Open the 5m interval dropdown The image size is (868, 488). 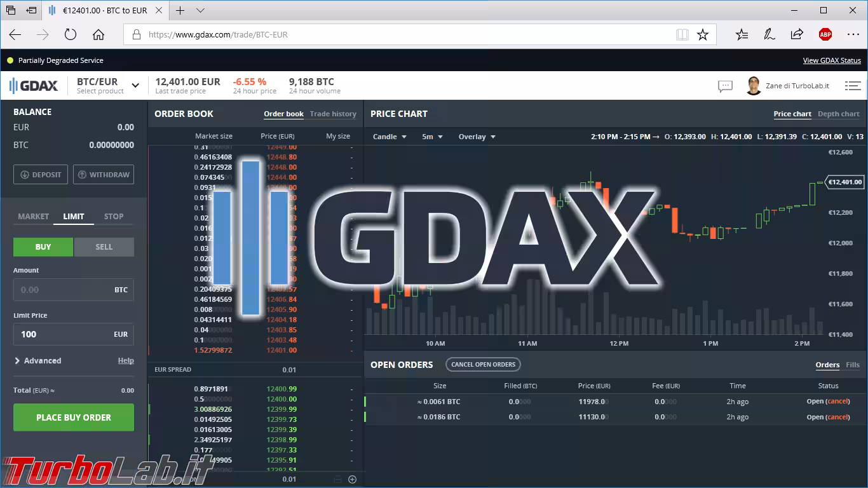(x=430, y=136)
